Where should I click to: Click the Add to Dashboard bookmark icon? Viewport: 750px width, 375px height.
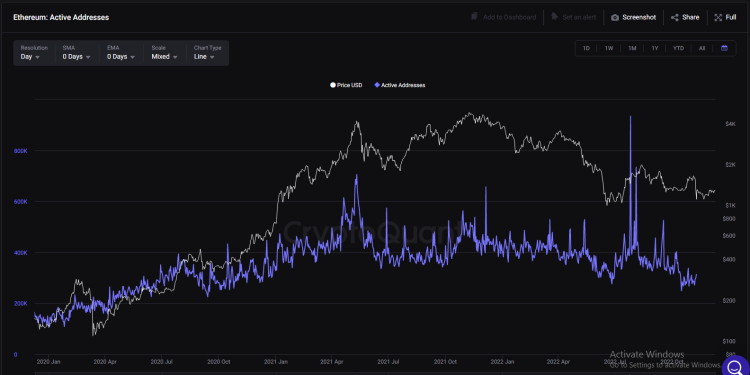(x=474, y=17)
